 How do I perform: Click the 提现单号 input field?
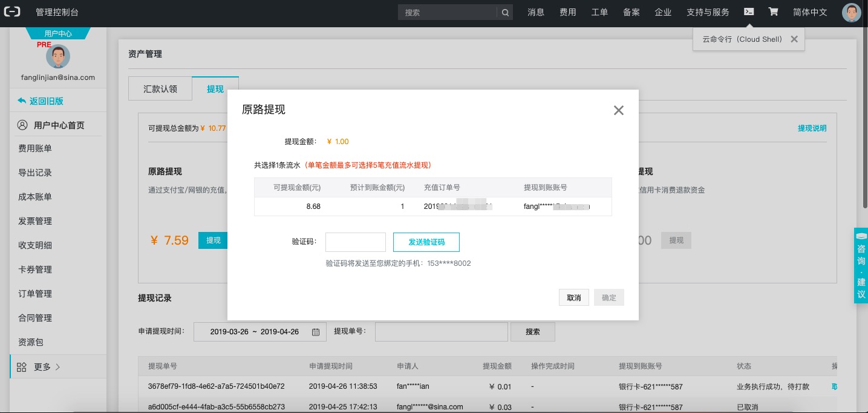pos(442,332)
